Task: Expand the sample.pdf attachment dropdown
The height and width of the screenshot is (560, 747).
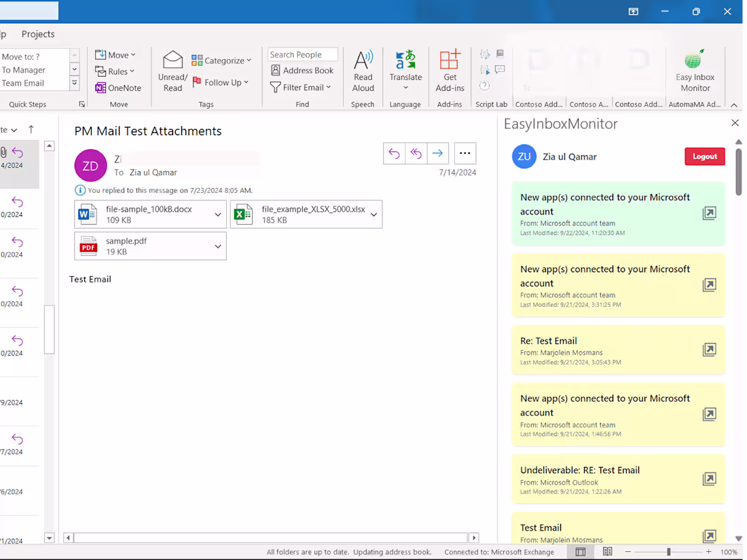Action: [217, 246]
